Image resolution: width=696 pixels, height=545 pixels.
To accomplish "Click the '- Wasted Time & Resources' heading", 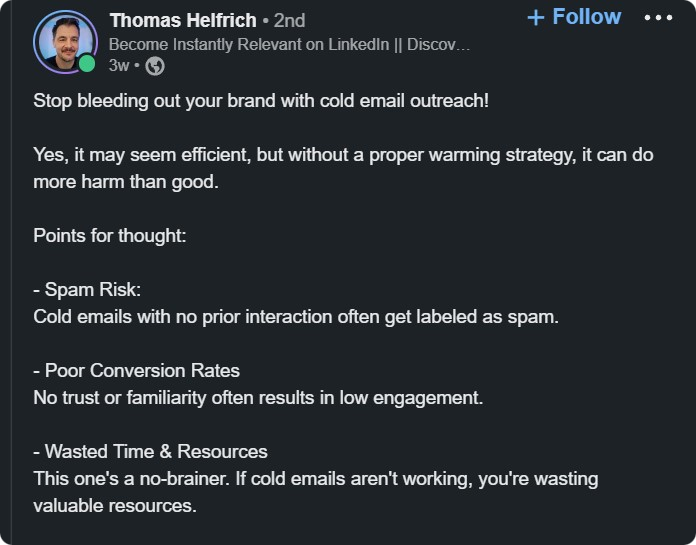I will (x=150, y=452).
